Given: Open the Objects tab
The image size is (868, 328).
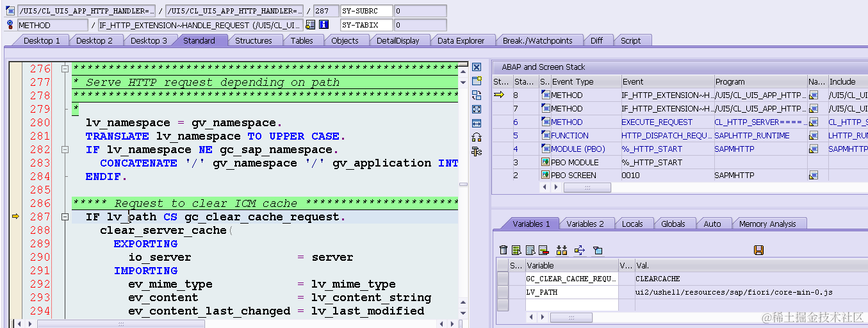Looking at the screenshot, I should click(345, 40).
